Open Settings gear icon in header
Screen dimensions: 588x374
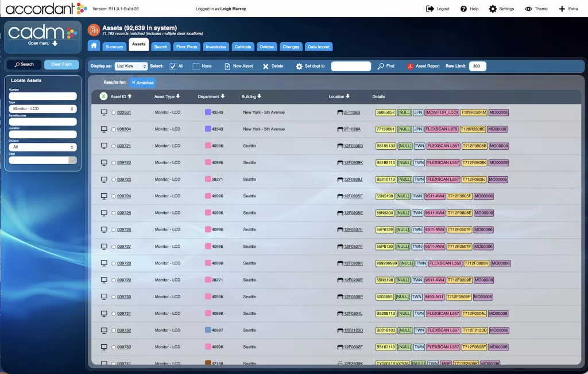pyautogui.click(x=492, y=9)
